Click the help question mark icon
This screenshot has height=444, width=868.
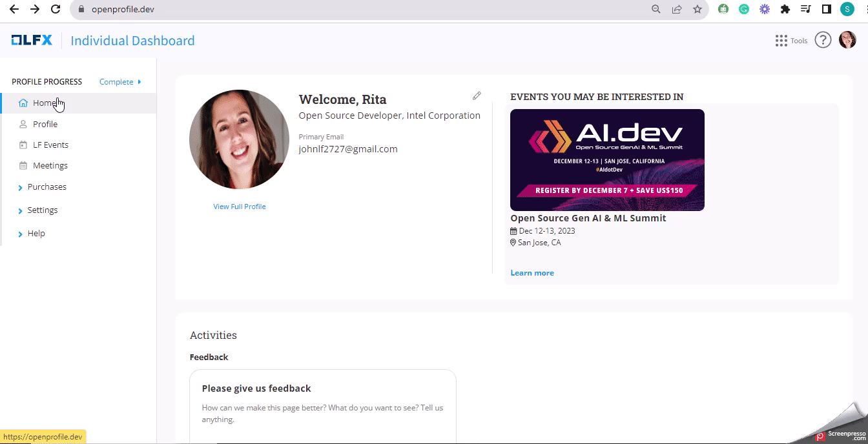click(x=822, y=40)
